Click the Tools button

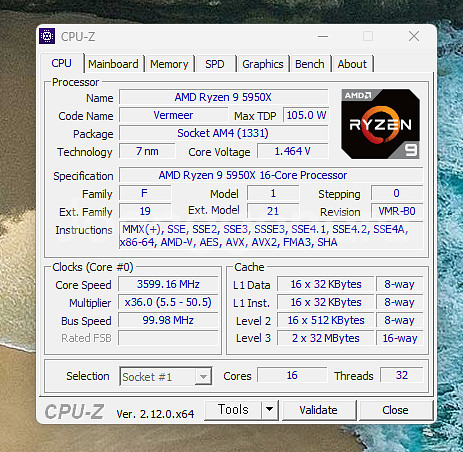point(233,409)
